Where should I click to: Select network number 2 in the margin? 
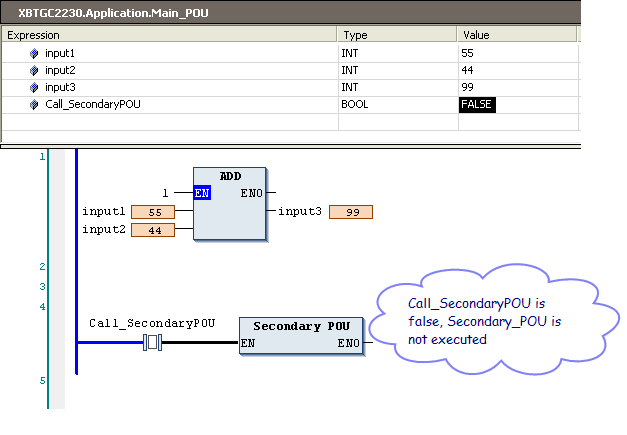click(x=42, y=266)
